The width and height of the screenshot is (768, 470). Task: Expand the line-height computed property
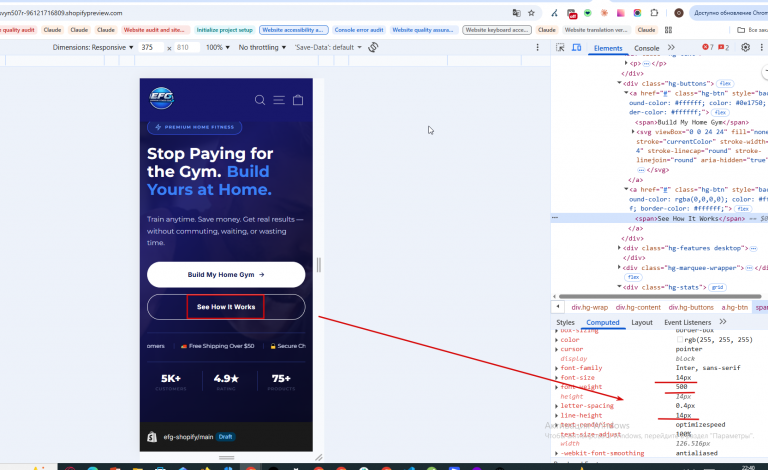(x=556, y=415)
